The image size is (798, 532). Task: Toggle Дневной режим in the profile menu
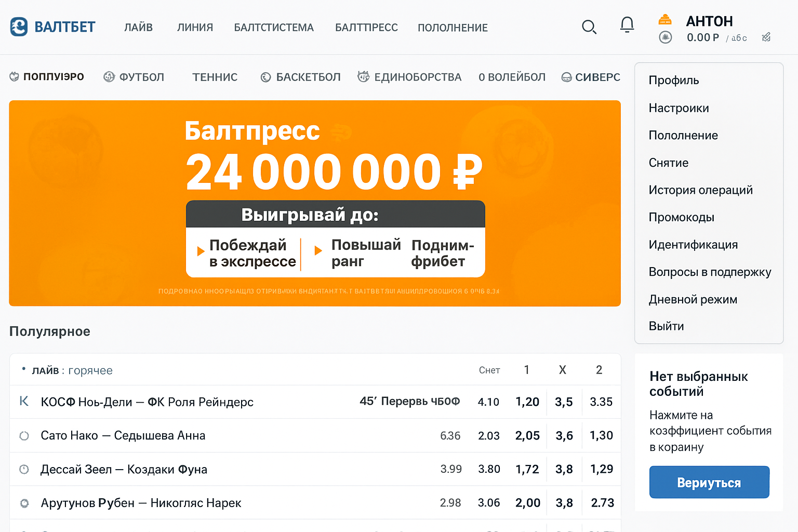coord(693,299)
